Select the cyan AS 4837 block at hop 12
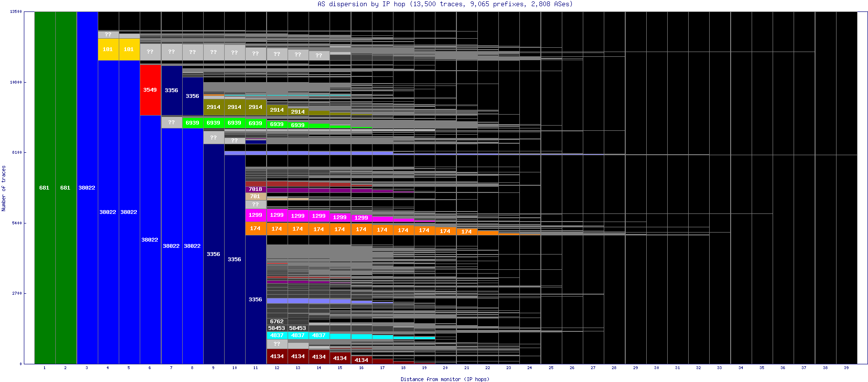The height and width of the screenshot is (382, 868). [x=277, y=335]
